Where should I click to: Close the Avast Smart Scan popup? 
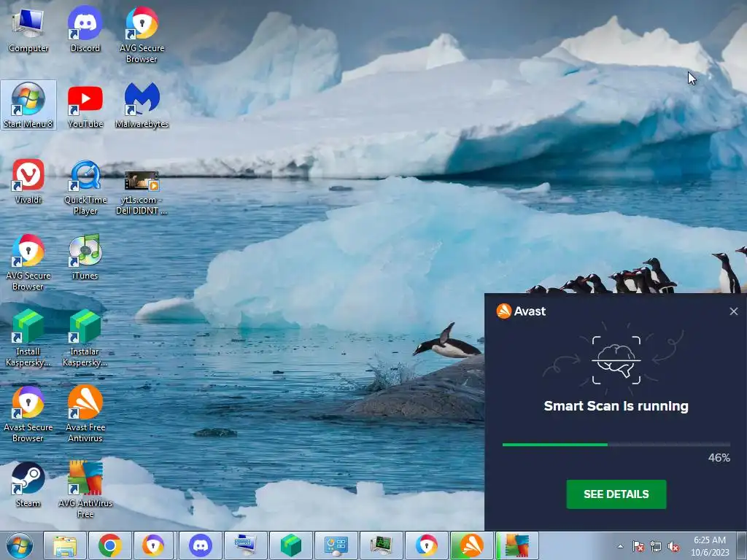pyautogui.click(x=734, y=311)
